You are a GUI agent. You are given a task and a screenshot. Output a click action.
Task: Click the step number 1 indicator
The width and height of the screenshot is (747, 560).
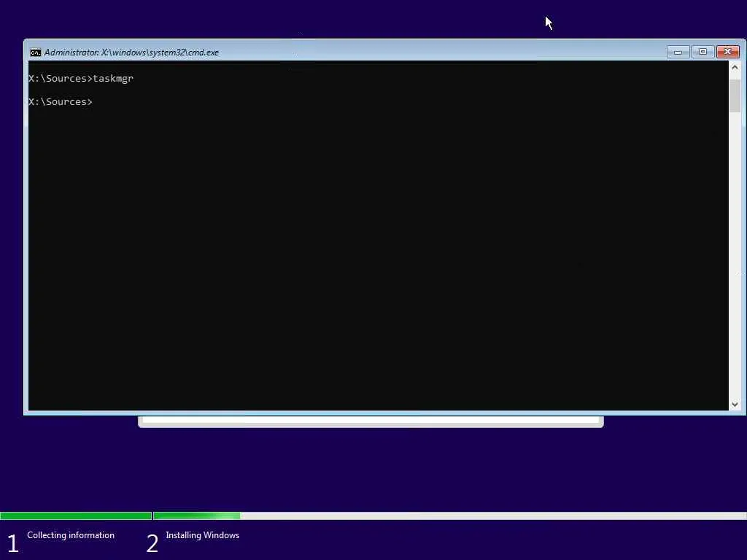pyautogui.click(x=13, y=543)
